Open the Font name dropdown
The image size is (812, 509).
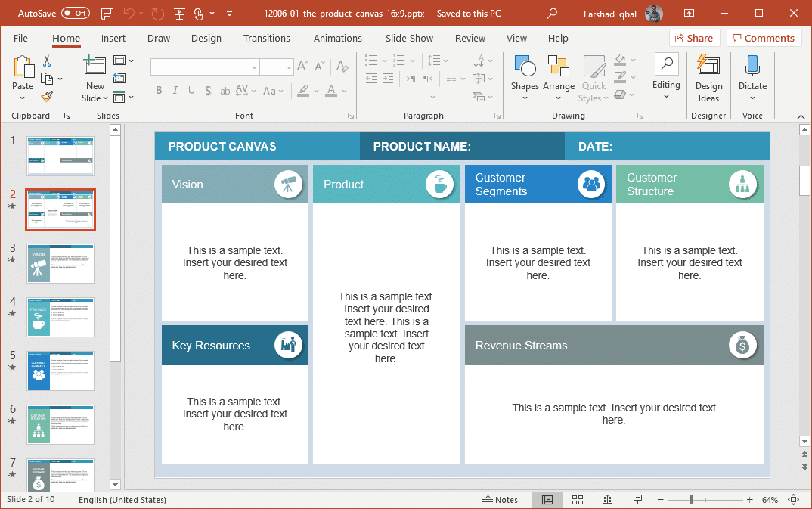click(254, 67)
